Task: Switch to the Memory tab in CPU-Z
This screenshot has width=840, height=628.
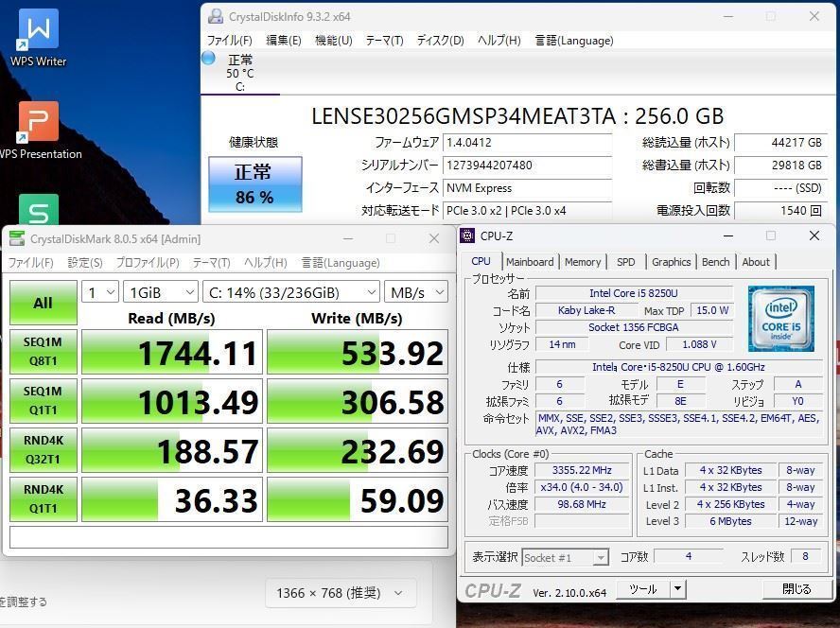Action: click(583, 262)
